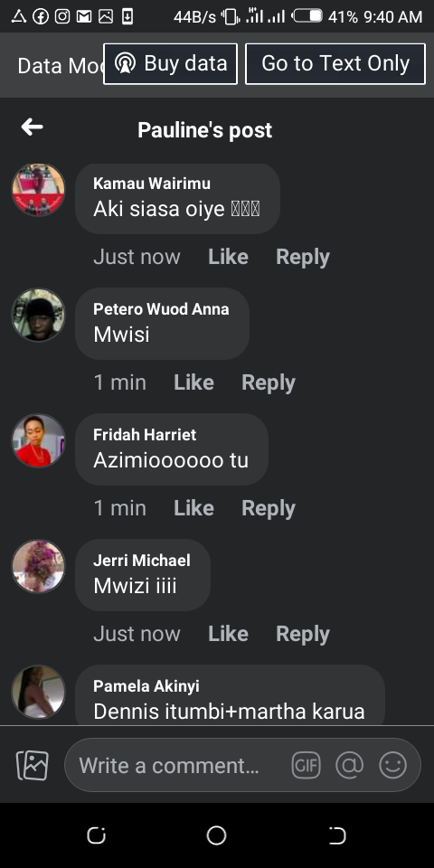
Task: Like Kamau Wairimu's comment
Action: (228, 257)
